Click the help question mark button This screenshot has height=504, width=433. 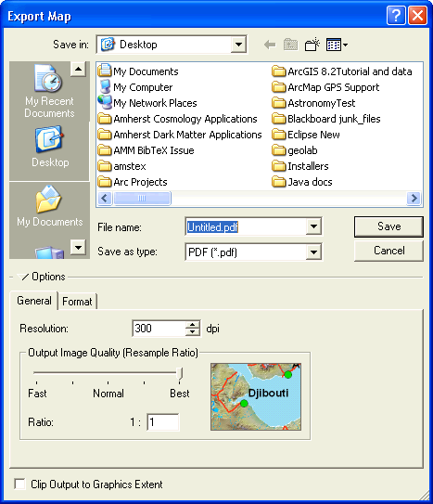coord(396,15)
